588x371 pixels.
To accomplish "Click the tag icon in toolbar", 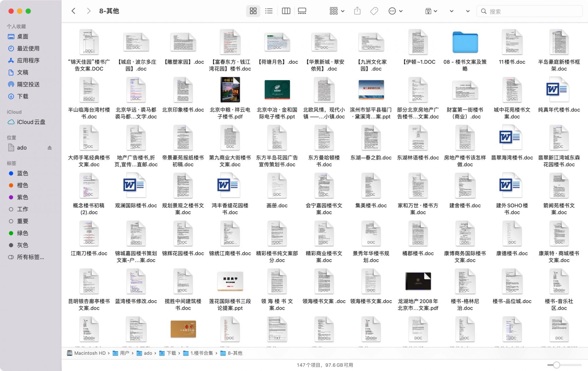I will coord(374,11).
